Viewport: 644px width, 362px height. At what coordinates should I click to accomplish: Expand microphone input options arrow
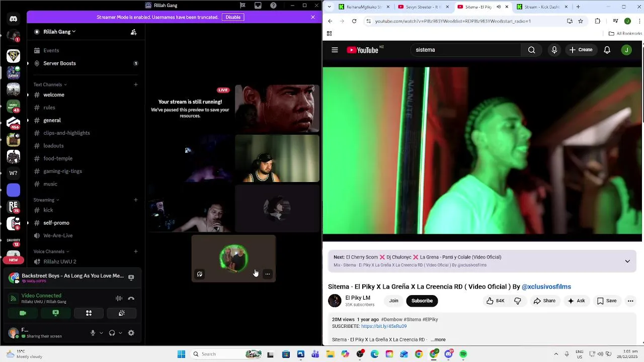[101, 333]
